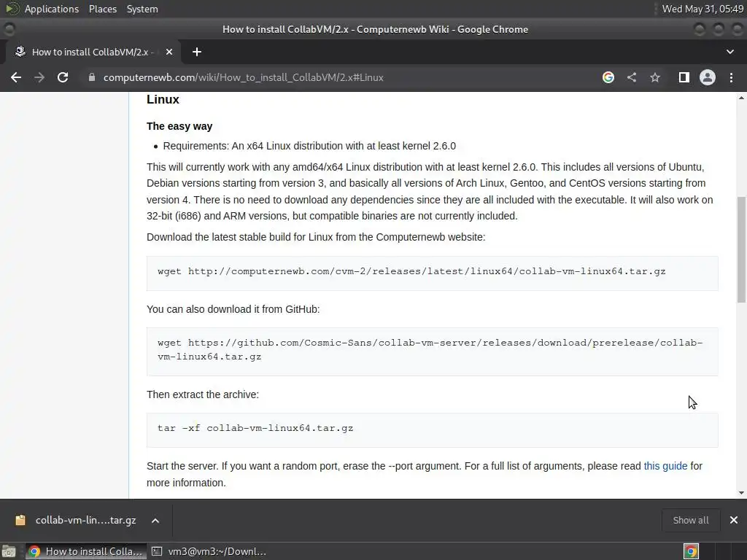This screenshot has width=747, height=560.
Task: Click the window menu button in title bar
Action: [x=9, y=29]
